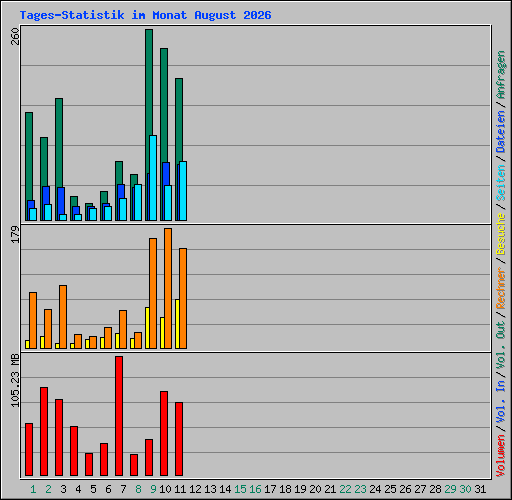Click day 5 on the x-axis
512x500 pixels.
(93, 489)
